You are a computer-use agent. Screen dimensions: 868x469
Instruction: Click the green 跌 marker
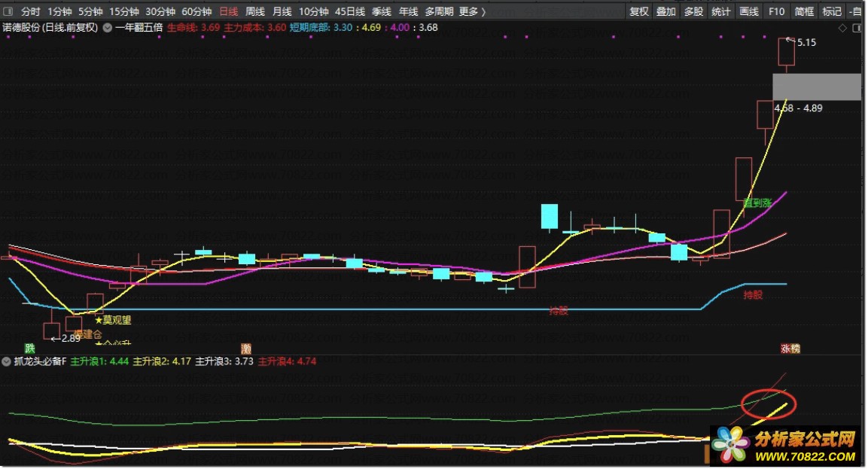point(30,349)
